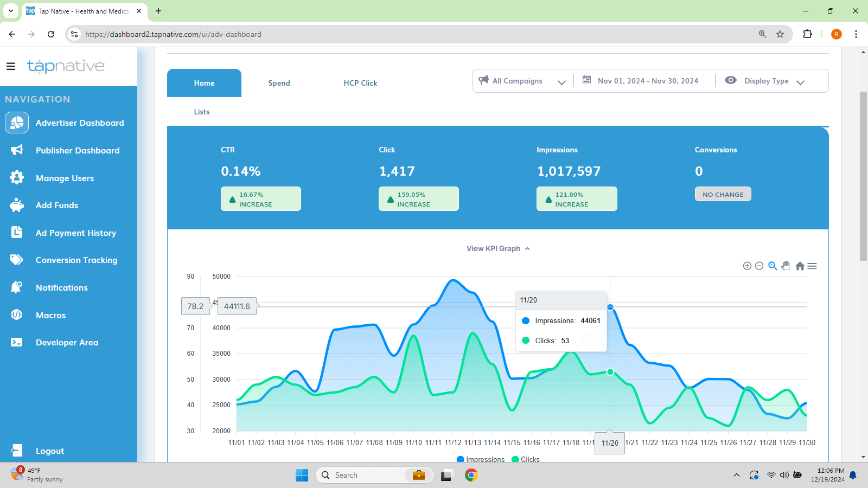Click the CTR 16.67% increase badge
The height and width of the screenshot is (488, 868).
(x=261, y=199)
